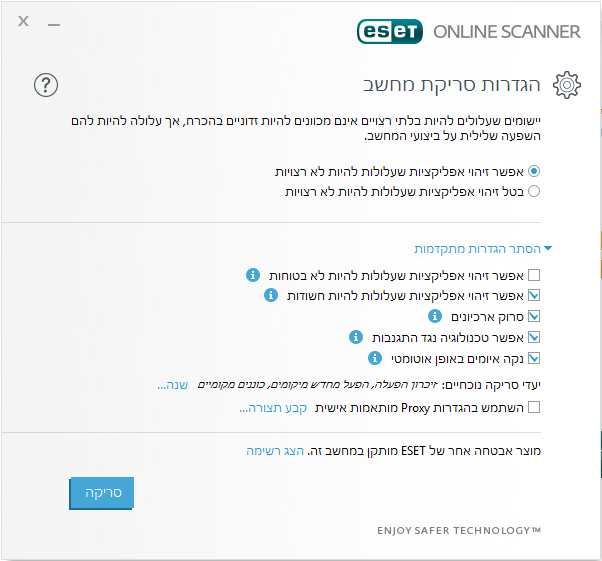Minimize the ESET Online Scanner window
Image resolution: width=602 pixels, height=561 pixels.
[x=54, y=25]
